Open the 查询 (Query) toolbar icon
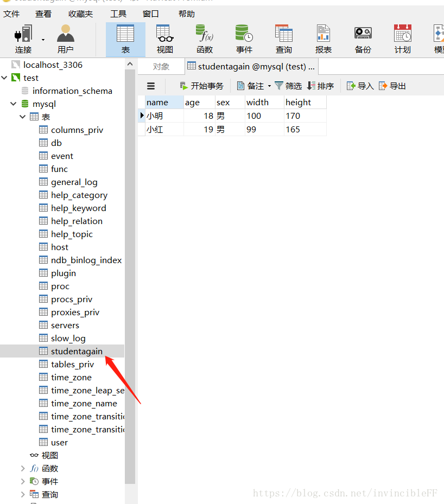Screen dimensions: 444x504 coord(283,39)
